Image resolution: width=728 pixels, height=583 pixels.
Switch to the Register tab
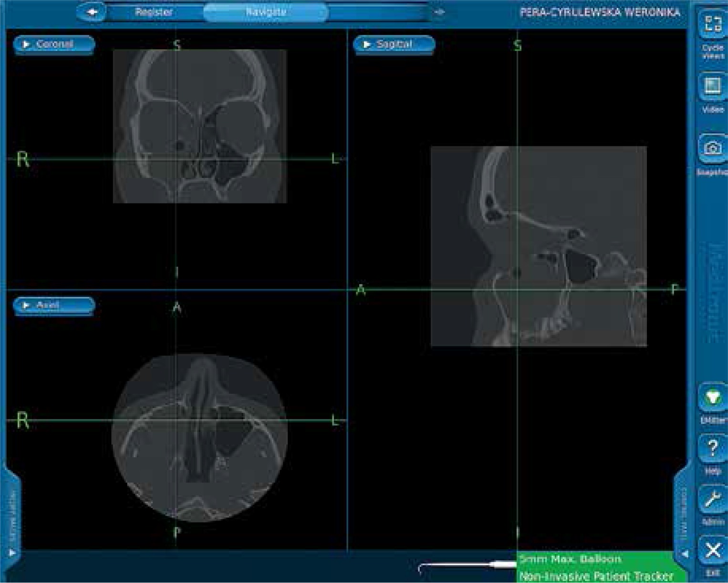[154, 12]
